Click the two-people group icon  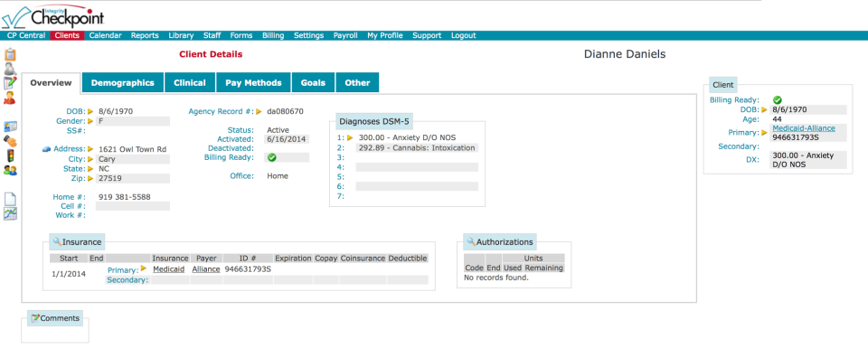pyautogui.click(x=10, y=170)
